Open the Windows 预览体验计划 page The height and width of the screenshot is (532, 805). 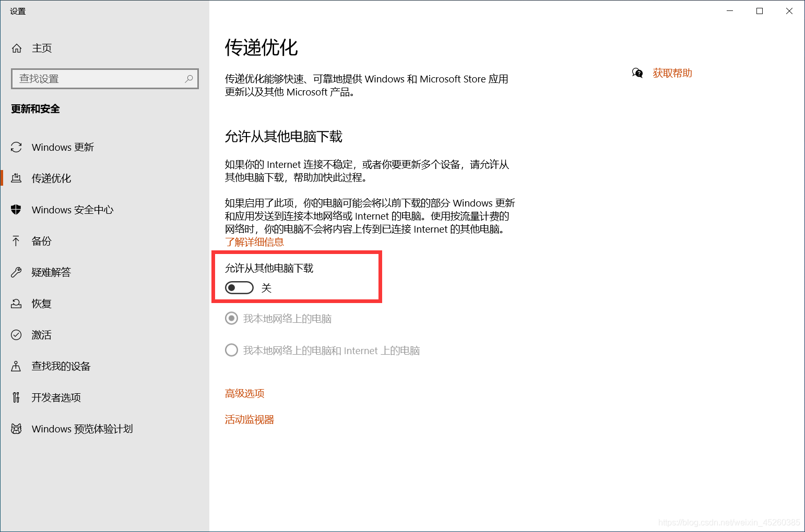coord(104,429)
